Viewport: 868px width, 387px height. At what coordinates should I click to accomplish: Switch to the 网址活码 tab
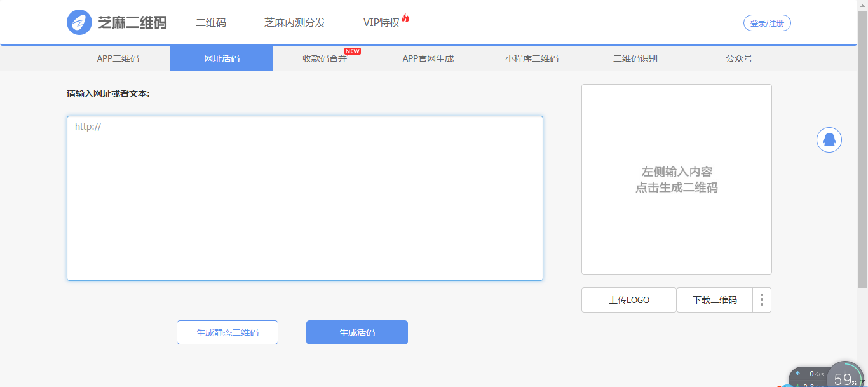point(221,58)
